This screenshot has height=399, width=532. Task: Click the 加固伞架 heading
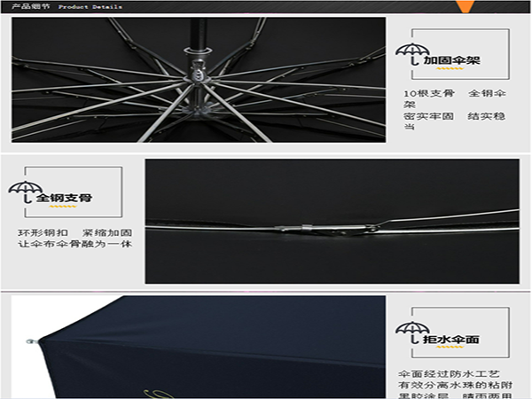click(x=451, y=60)
